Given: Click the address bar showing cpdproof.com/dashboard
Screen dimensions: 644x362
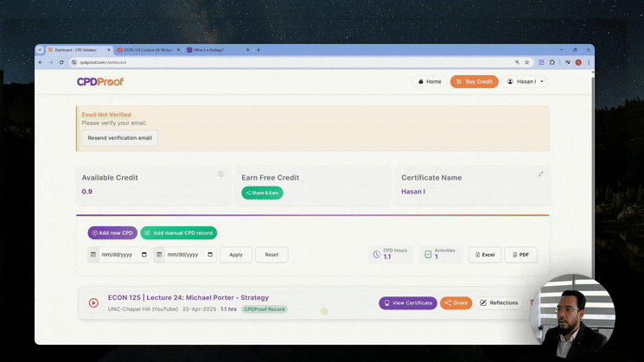Looking at the screenshot, I should [x=259, y=62].
